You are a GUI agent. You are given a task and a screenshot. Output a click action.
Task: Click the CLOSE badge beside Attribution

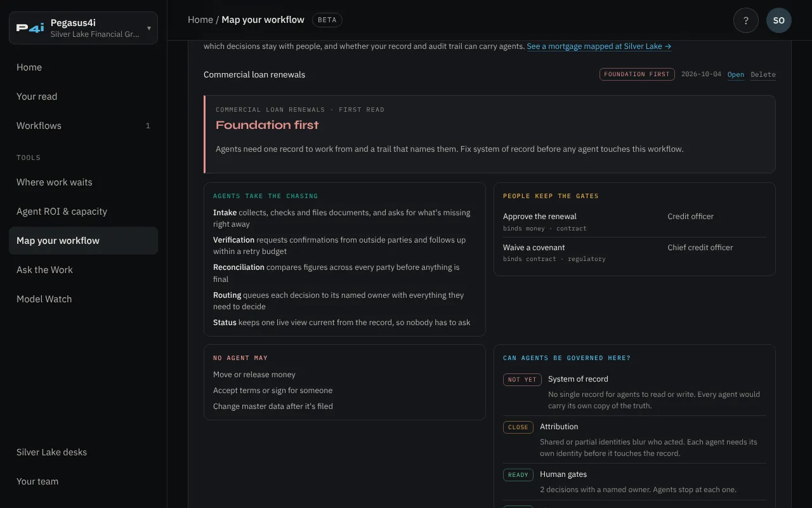pyautogui.click(x=518, y=427)
